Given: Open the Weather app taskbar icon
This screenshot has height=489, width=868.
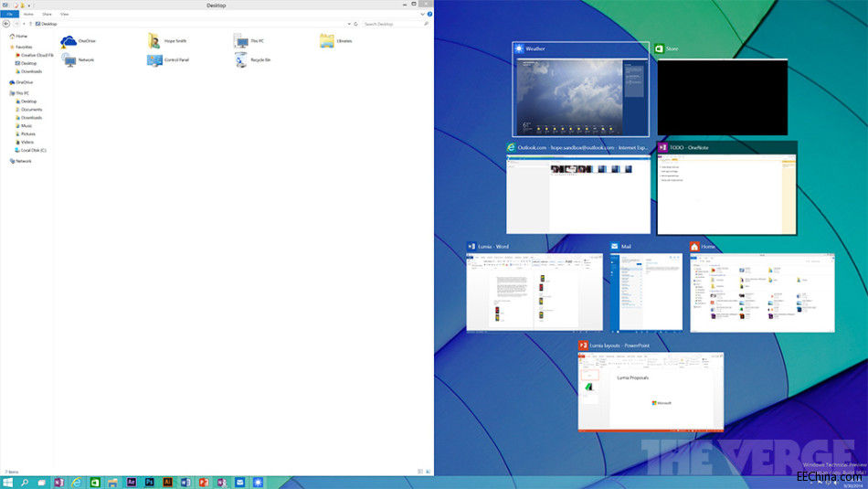Looking at the screenshot, I should 258,483.
